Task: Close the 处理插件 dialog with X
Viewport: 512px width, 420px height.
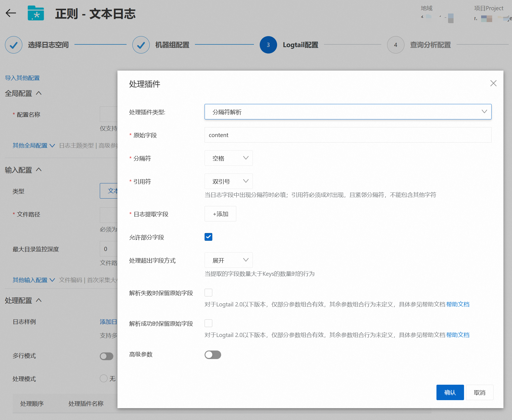Action: pyautogui.click(x=493, y=83)
